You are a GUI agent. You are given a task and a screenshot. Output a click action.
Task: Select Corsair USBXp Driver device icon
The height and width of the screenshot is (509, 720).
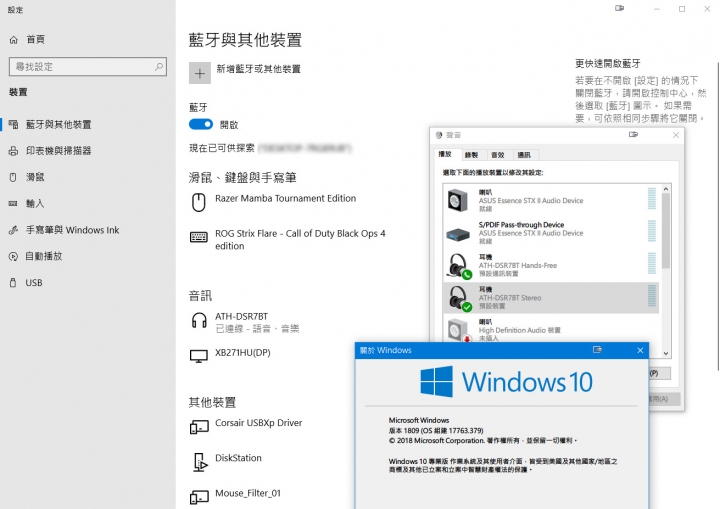[199, 427]
